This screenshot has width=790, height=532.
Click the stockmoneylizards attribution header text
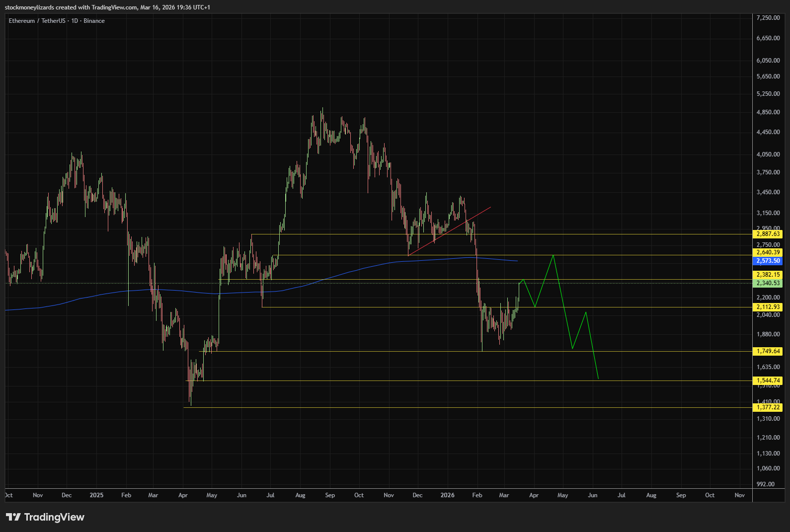[107, 7]
